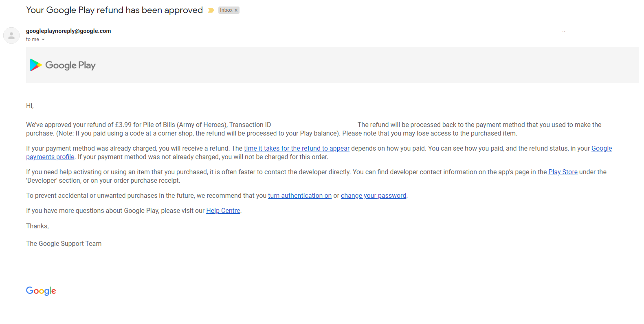Viewport: 644px width, 324px height.
Task: Visit the 'Help Centre' link
Action: (223, 211)
